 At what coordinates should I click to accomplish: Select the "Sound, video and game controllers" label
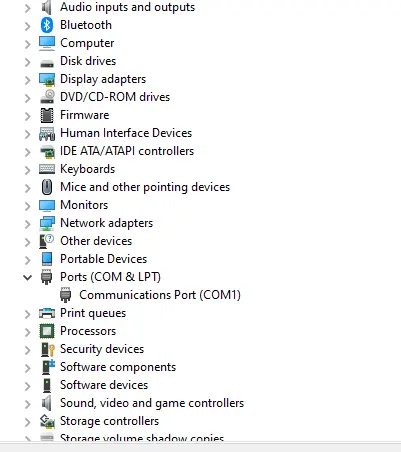152,403
